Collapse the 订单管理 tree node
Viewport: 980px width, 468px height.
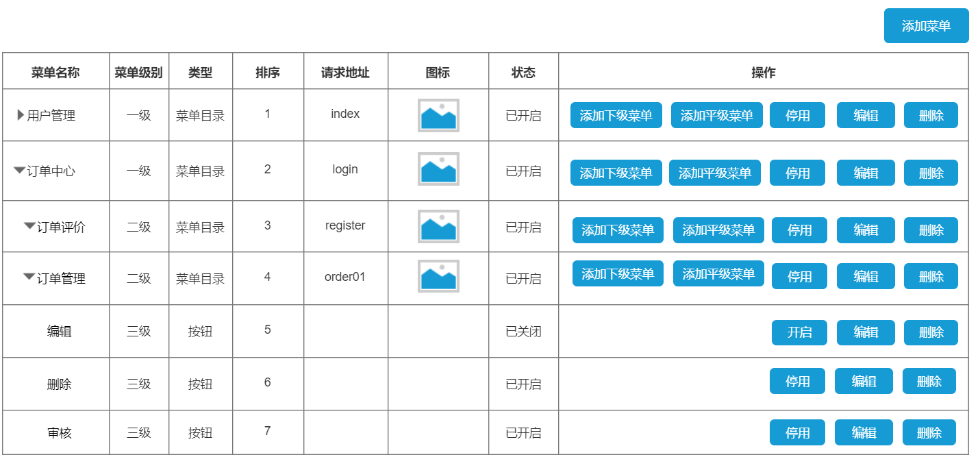pyautogui.click(x=29, y=277)
